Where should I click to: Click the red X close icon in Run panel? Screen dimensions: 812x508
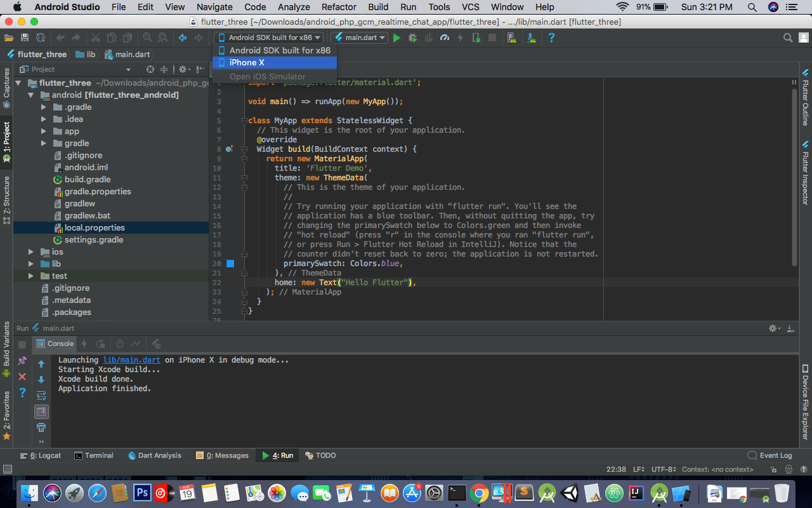[x=22, y=377]
